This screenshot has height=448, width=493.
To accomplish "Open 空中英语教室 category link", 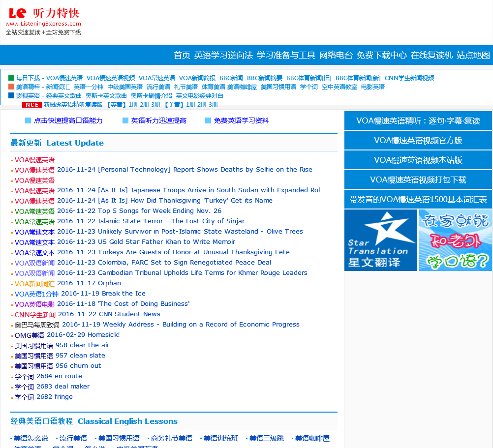I will tap(339, 87).
